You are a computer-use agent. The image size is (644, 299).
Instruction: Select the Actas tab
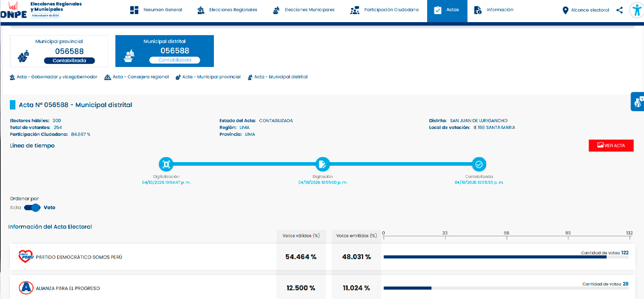(447, 10)
